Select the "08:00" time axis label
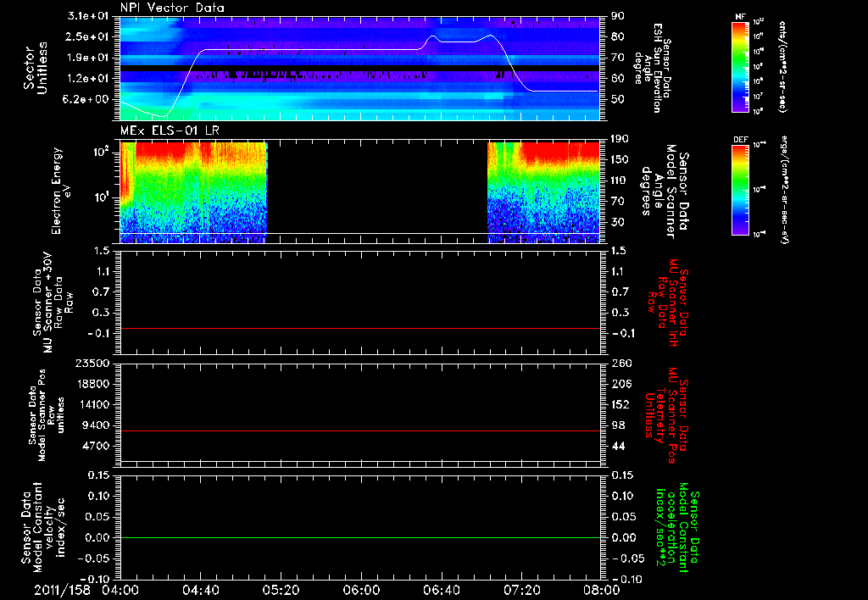868x600 pixels. (x=602, y=590)
